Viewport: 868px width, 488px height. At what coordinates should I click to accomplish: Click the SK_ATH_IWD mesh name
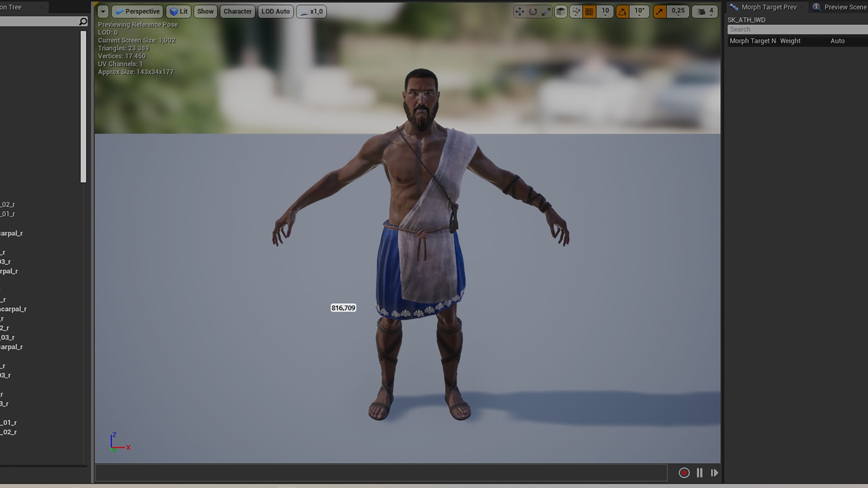[x=746, y=20]
